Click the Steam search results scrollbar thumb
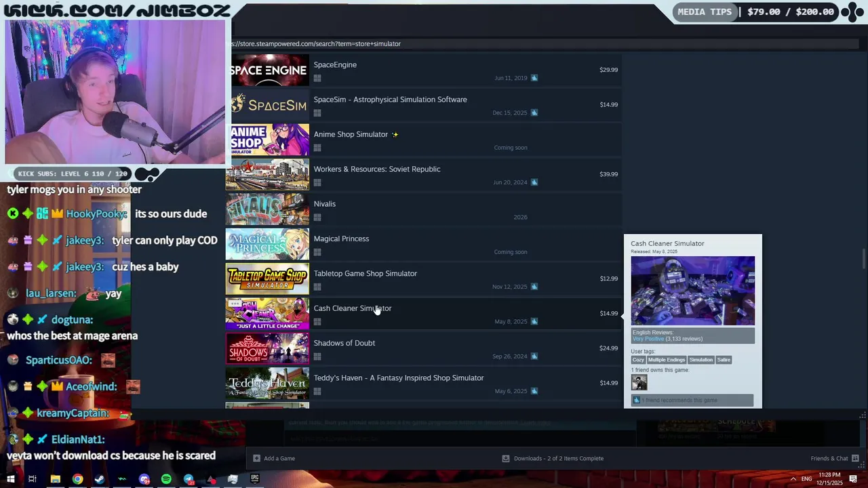This screenshot has width=868, height=488. (x=863, y=259)
